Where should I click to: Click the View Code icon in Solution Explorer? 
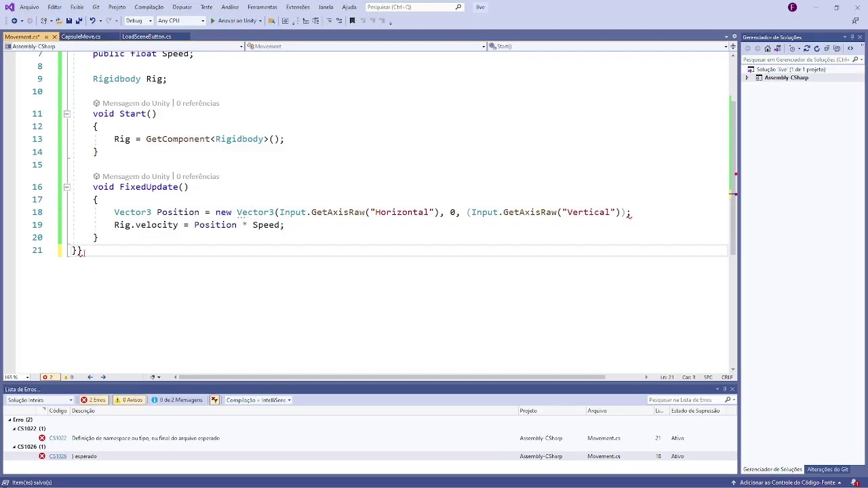click(x=850, y=49)
